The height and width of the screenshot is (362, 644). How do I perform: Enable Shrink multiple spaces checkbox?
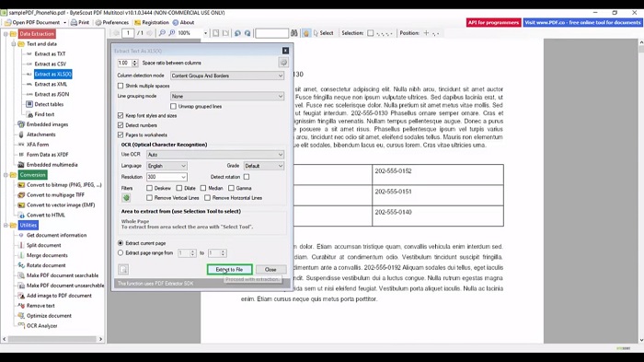[121, 86]
